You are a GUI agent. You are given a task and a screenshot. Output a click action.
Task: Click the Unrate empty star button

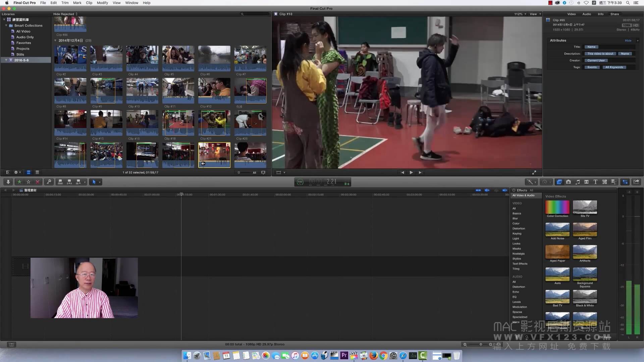(x=29, y=182)
